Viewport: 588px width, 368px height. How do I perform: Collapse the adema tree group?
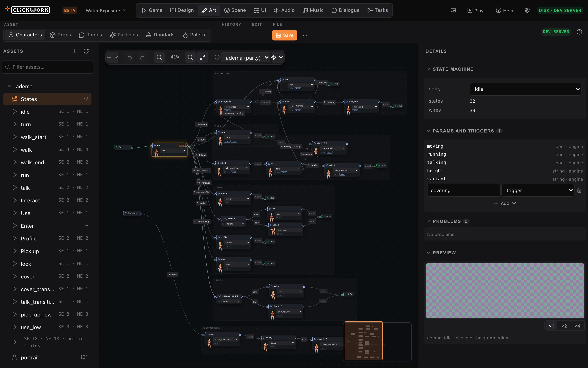[x=10, y=86]
